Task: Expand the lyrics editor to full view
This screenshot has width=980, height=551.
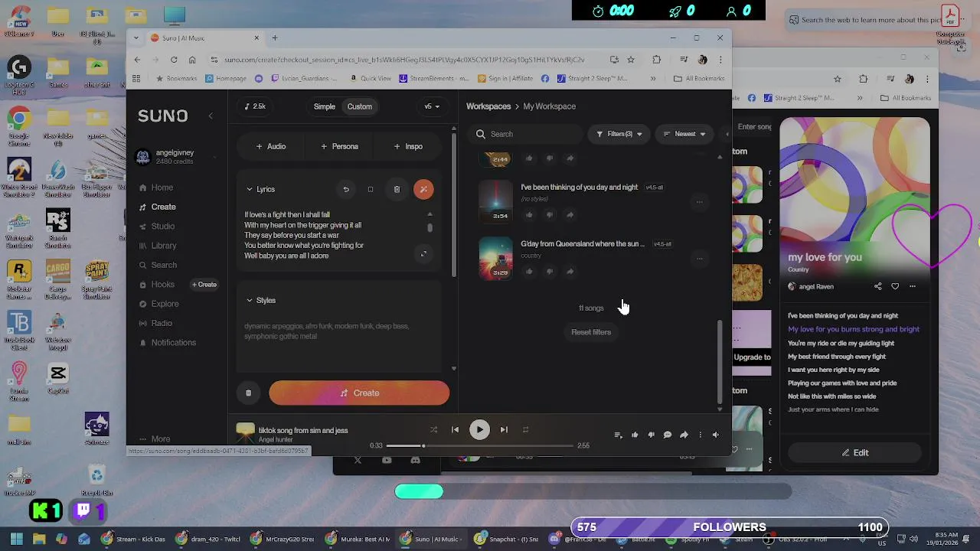Action: click(423, 253)
